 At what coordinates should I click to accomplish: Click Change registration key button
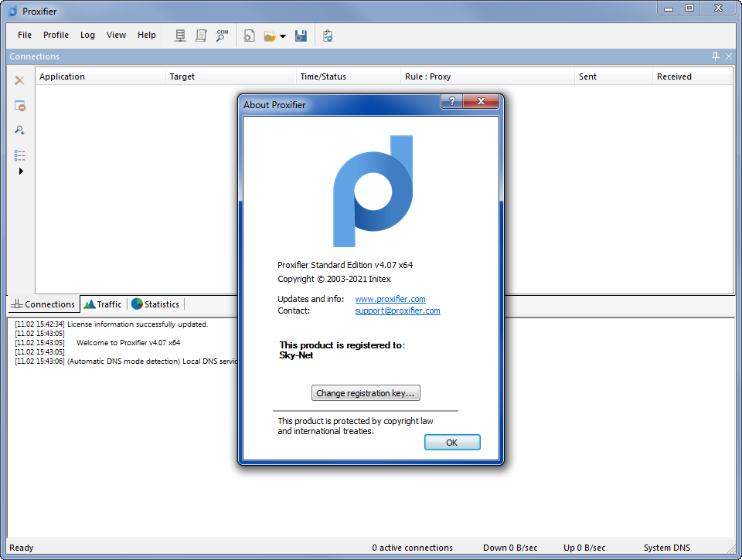(366, 393)
